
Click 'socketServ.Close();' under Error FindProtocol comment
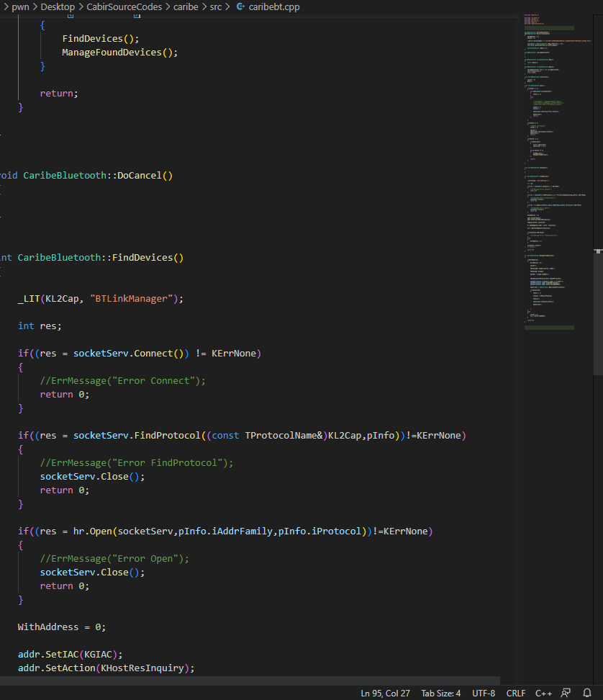point(92,476)
